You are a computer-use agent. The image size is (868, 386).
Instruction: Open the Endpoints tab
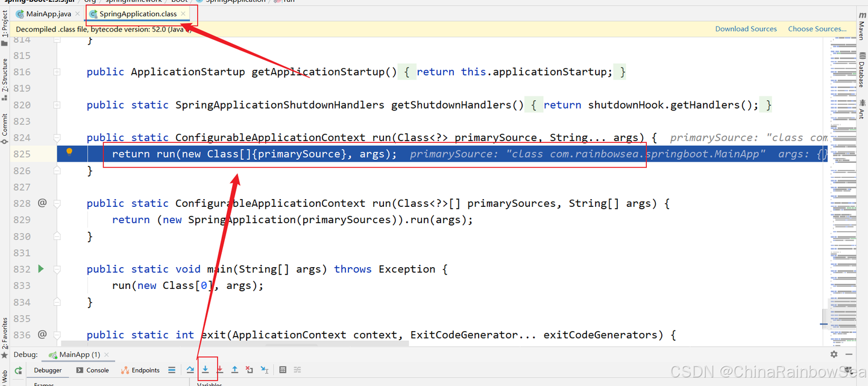(140, 370)
